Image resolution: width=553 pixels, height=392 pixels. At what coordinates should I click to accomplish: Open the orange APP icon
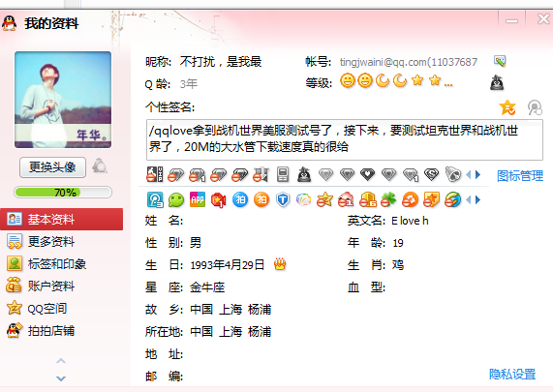pyautogui.click(x=198, y=200)
